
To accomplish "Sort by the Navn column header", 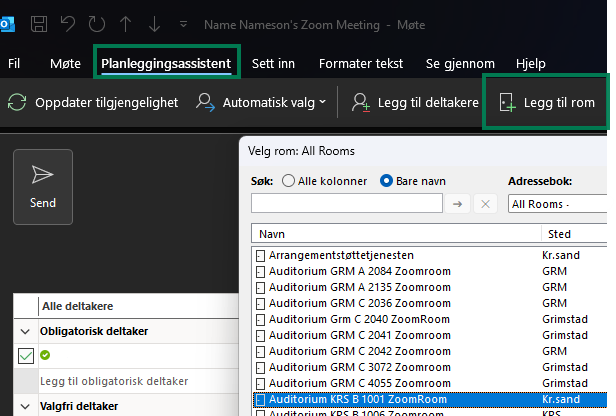I will tap(396, 234).
